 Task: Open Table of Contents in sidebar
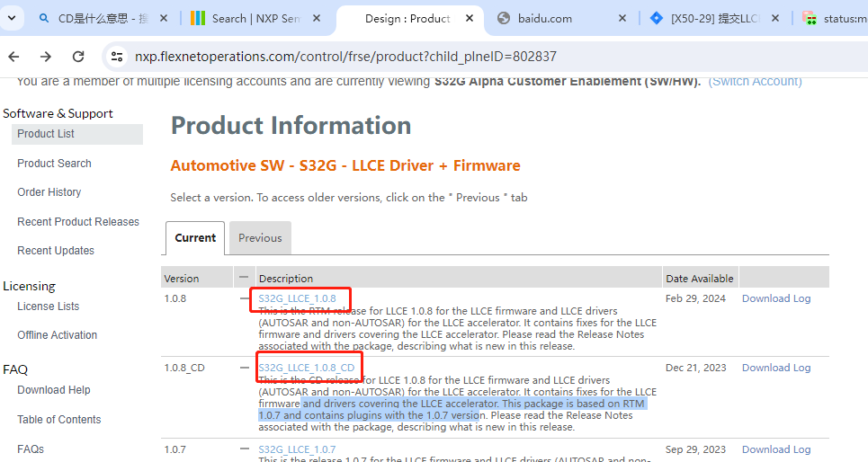click(59, 420)
